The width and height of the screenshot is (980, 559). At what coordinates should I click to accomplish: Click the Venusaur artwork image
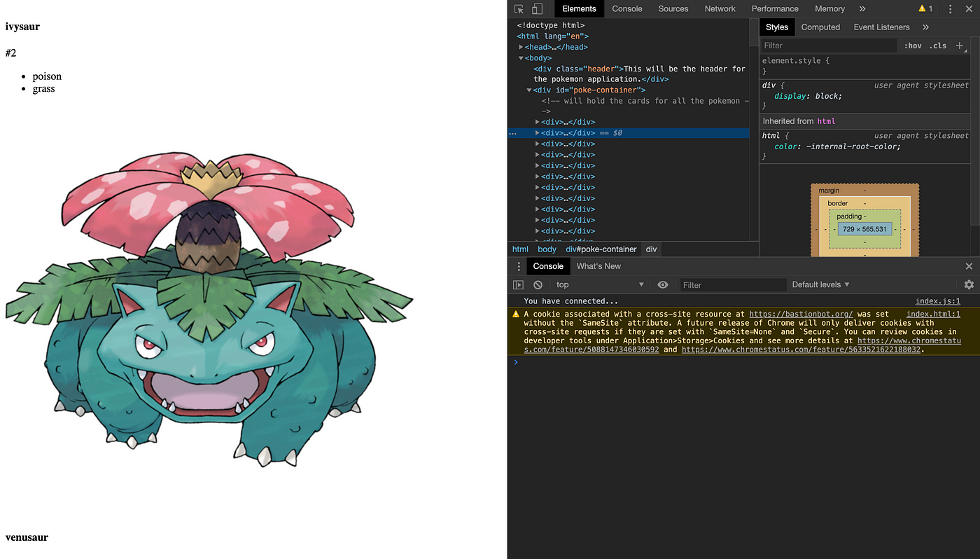[209, 310]
